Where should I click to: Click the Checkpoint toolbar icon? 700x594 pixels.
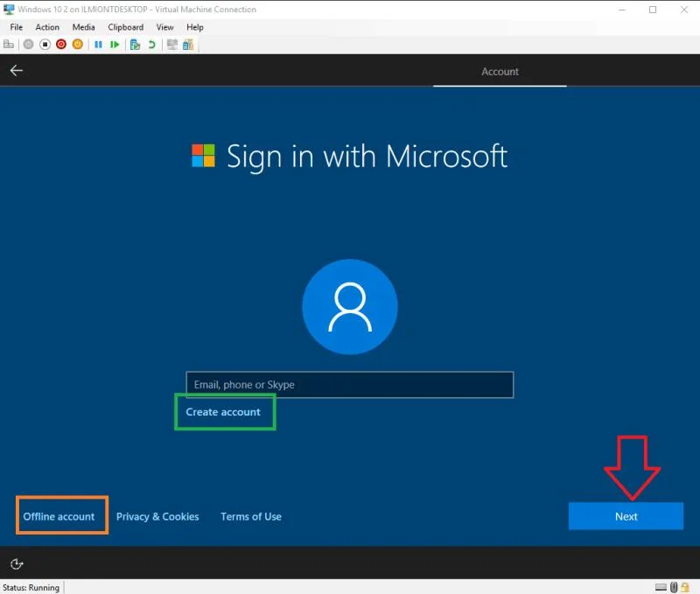(135, 45)
